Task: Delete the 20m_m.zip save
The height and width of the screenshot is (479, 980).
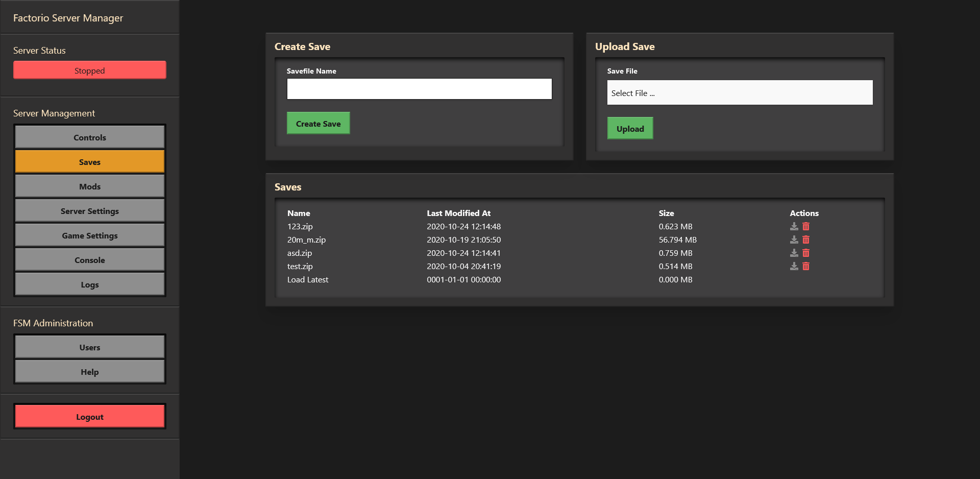Action: 806,240
